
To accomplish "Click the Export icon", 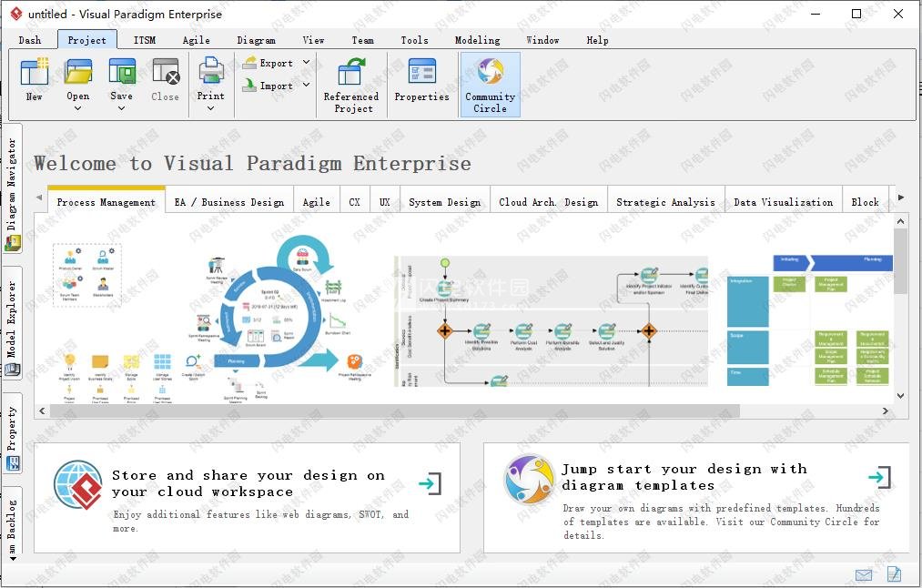I will 250,62.
